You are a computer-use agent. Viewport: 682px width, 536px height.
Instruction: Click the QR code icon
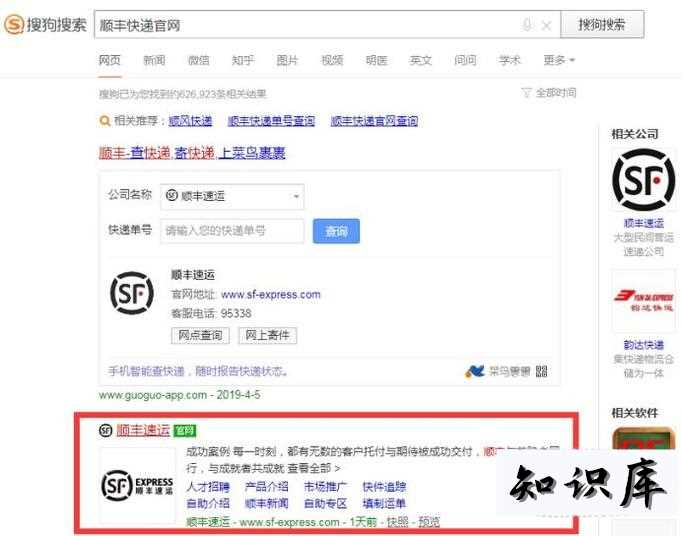[x=542, y=371]
